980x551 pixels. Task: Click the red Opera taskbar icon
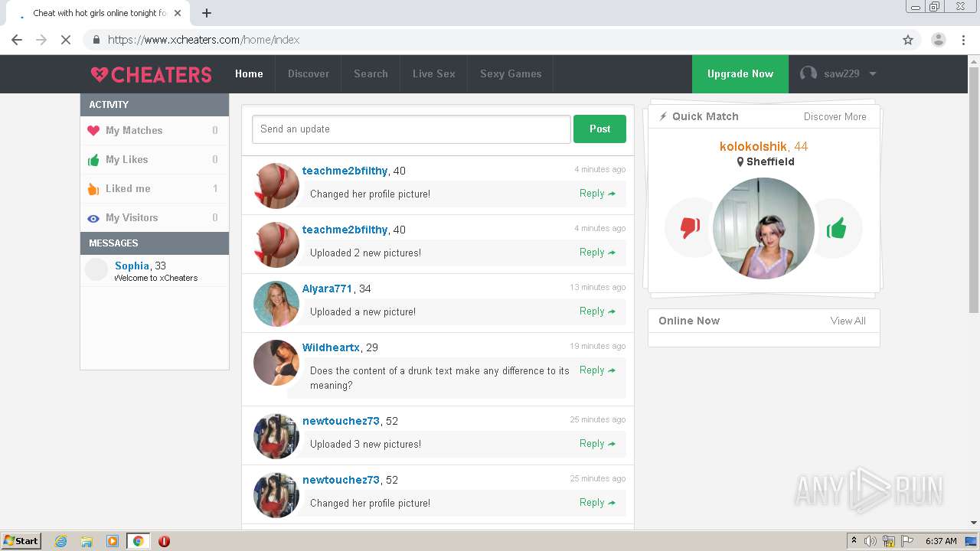pos(164,541)
